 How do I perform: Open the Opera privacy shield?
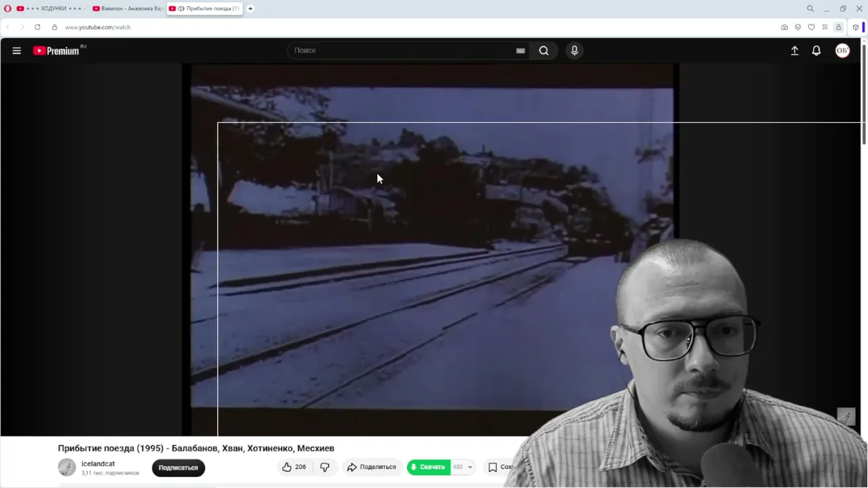coord(797,27)
